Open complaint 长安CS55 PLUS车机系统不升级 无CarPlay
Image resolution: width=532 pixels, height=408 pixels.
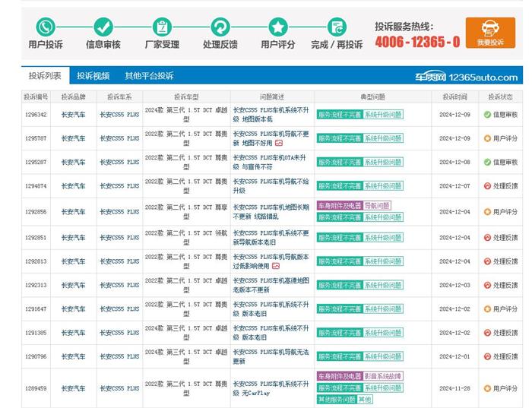(271, 388)
